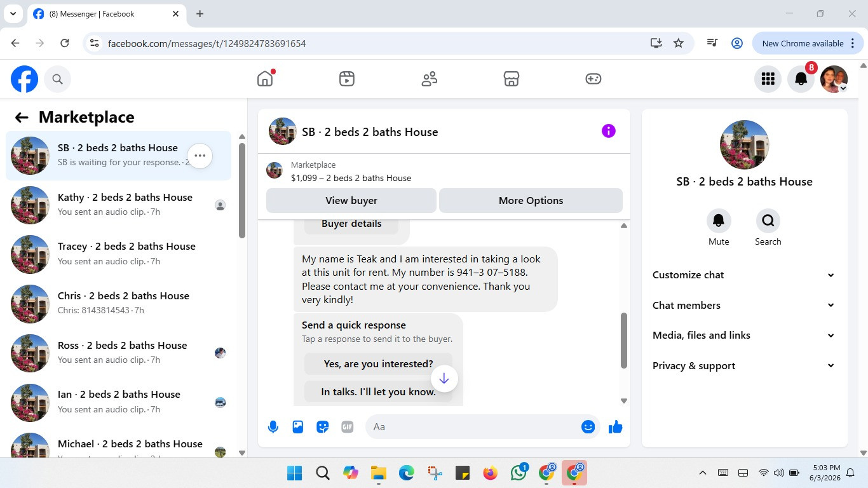Open the Windows Start menu
The width and height of the screenshot is (868, 488).
(295, 473)
